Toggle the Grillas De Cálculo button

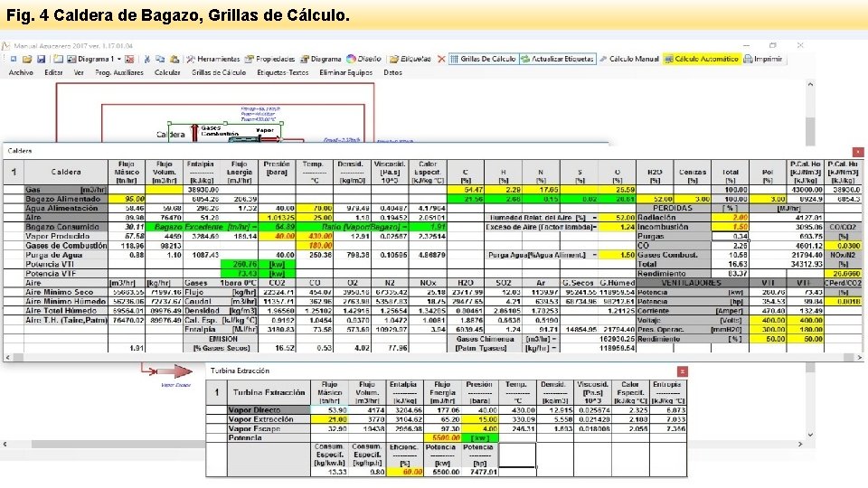(483, 59)
